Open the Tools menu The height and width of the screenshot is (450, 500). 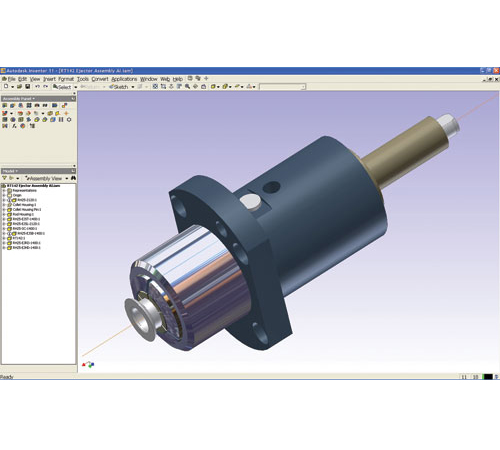pyautogui.click(x=83, y=79)
